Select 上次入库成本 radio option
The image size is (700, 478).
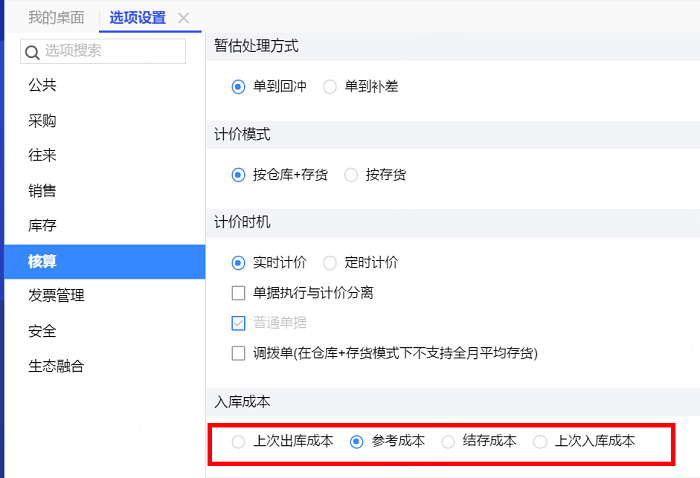pyautogui.click(x=540, y=441)
